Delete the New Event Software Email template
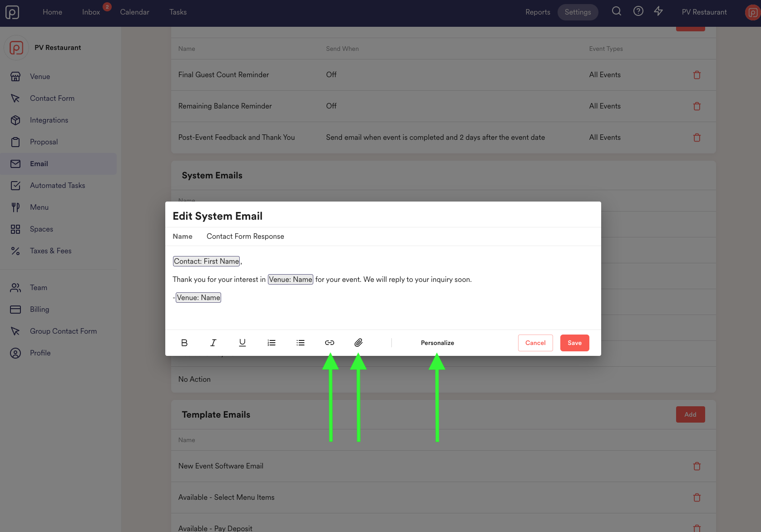This screenshot has height=532, width=761. (697, 466)
